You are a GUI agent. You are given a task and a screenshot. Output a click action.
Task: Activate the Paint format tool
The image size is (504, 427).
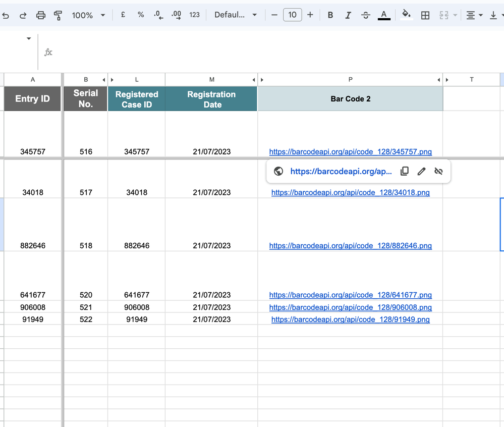click(x=58, y=15)
